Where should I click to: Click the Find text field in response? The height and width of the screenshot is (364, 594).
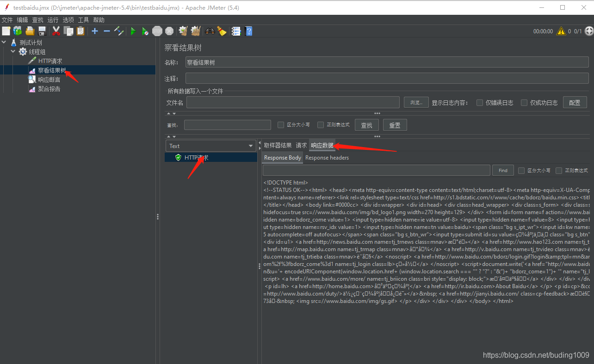(x=377, y=170)
